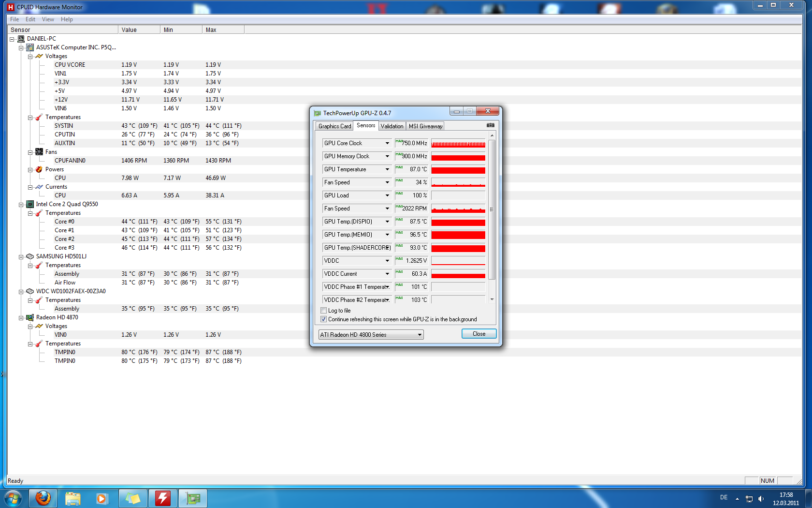
Task: Select the CPU VCORE row
Action: click(x=404, y=65)
